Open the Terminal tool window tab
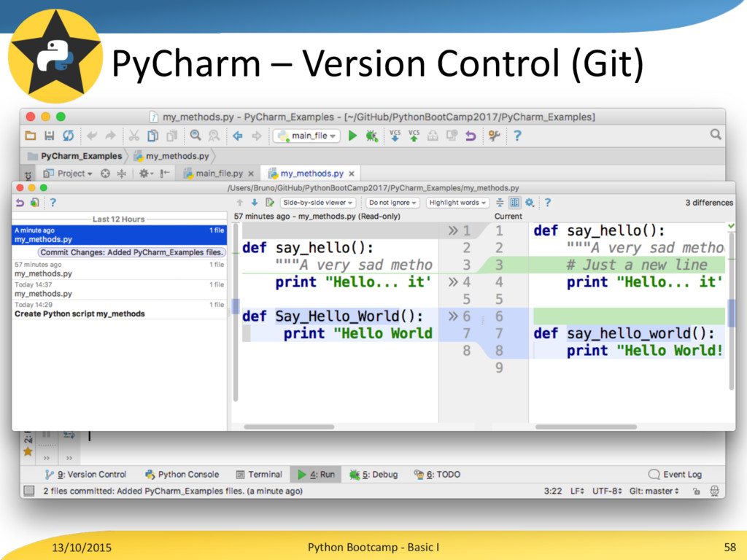This screenshot has width=747, height=560. click(259, 475)
